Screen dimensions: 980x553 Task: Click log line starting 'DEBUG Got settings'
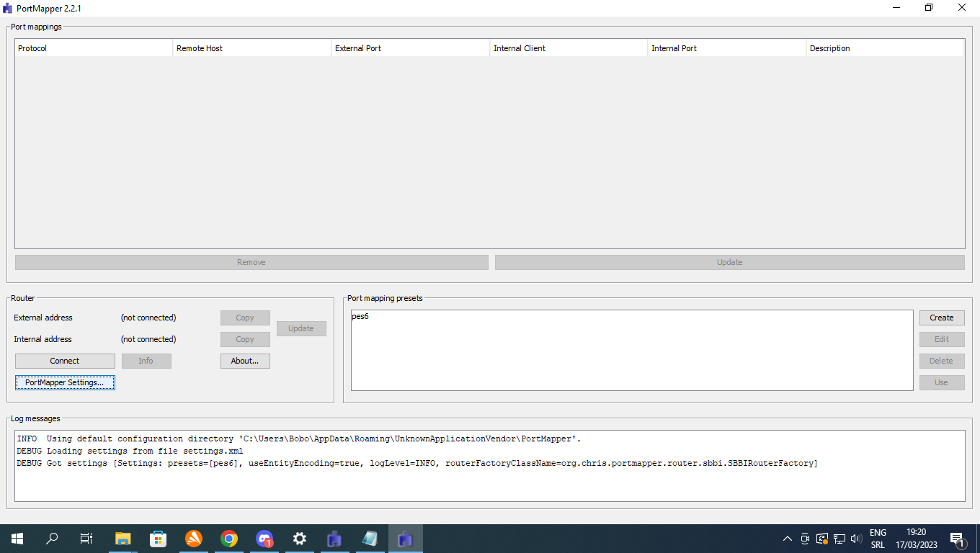417,463
